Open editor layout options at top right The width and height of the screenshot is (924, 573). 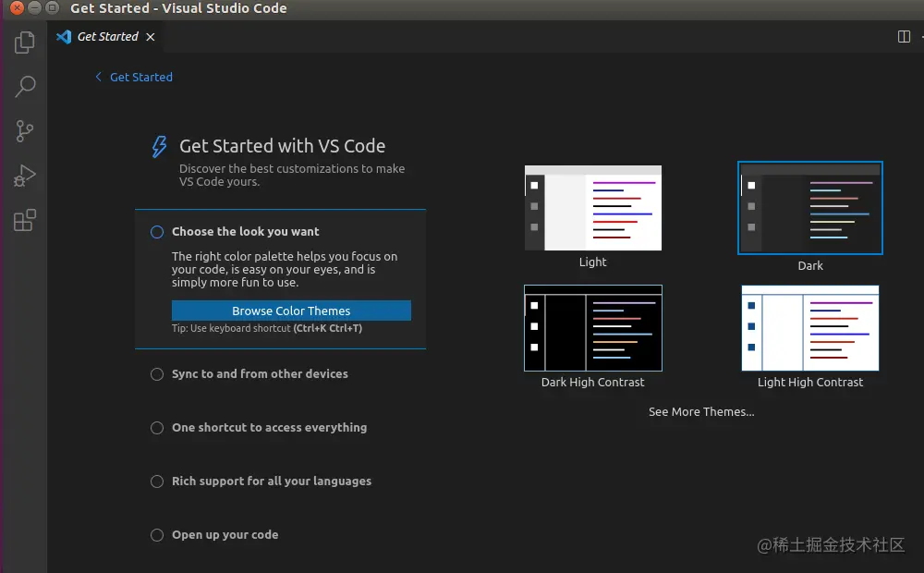pyautogui.click(x=920, y=36)
